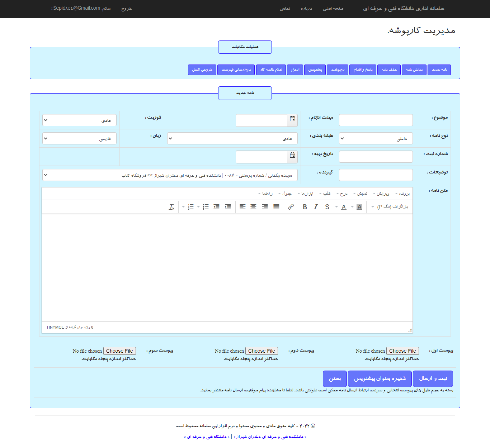Open the درج menu in the editor
Screen dimensions: 490x448
pyautogui.click(x=342, y=194)
